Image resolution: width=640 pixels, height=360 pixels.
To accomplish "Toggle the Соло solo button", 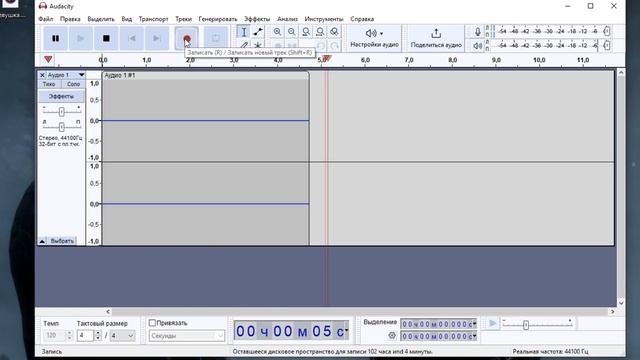I will pos(73,84).
